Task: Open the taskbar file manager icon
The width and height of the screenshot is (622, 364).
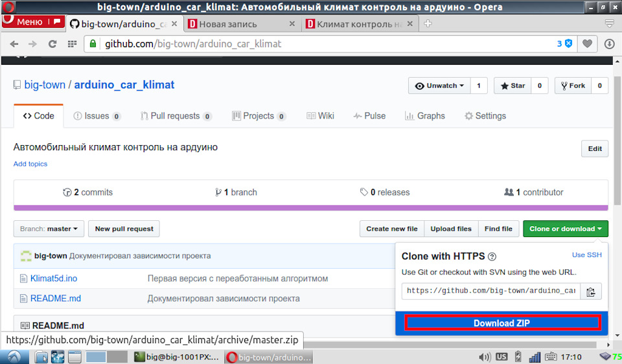Action: [41, 357]
